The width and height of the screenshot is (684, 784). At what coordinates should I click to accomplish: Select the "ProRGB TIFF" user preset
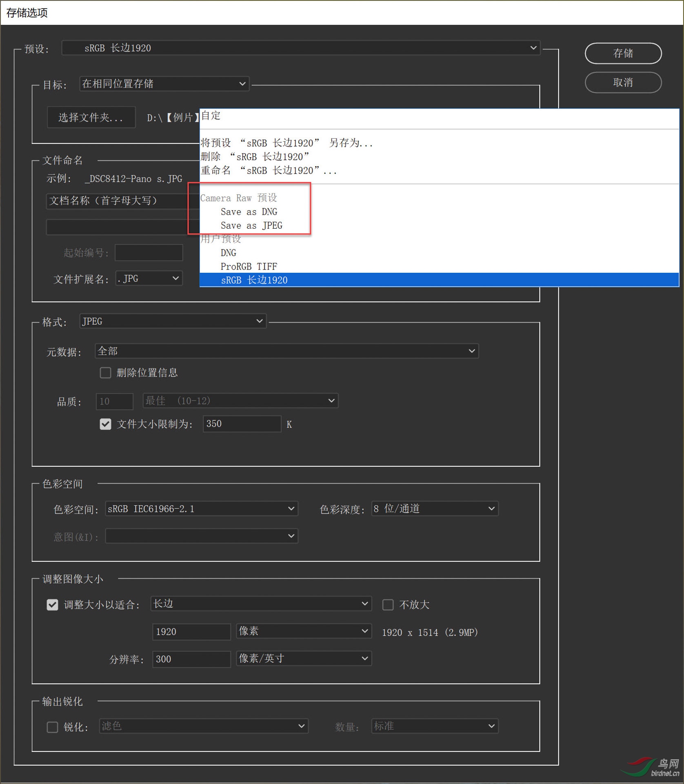[x=248, y=266]
